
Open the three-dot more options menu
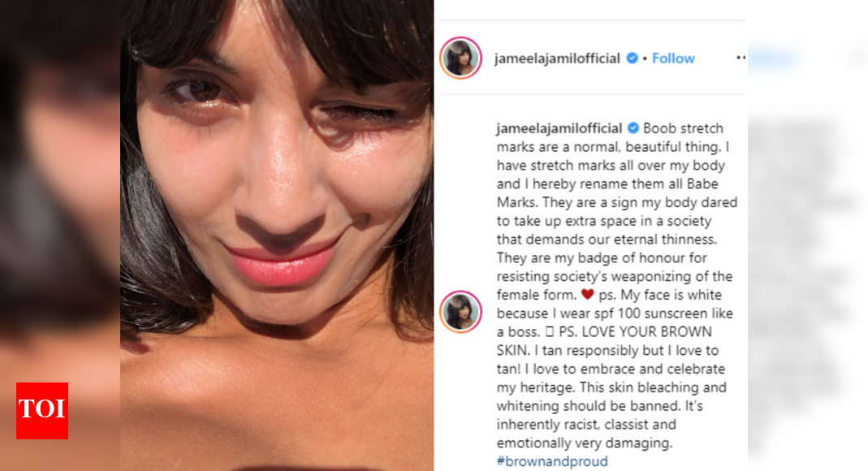point(741,58)
